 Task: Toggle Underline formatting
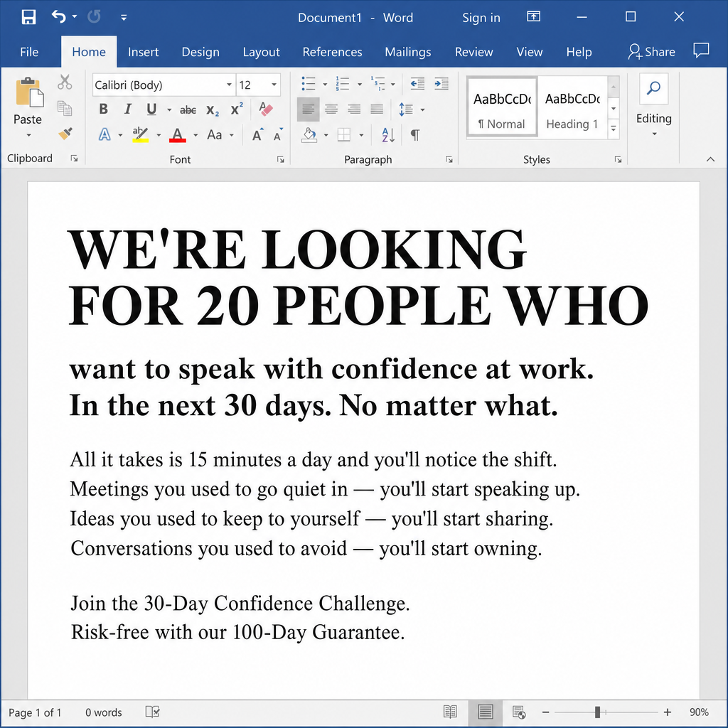click(x=151, y=109)
